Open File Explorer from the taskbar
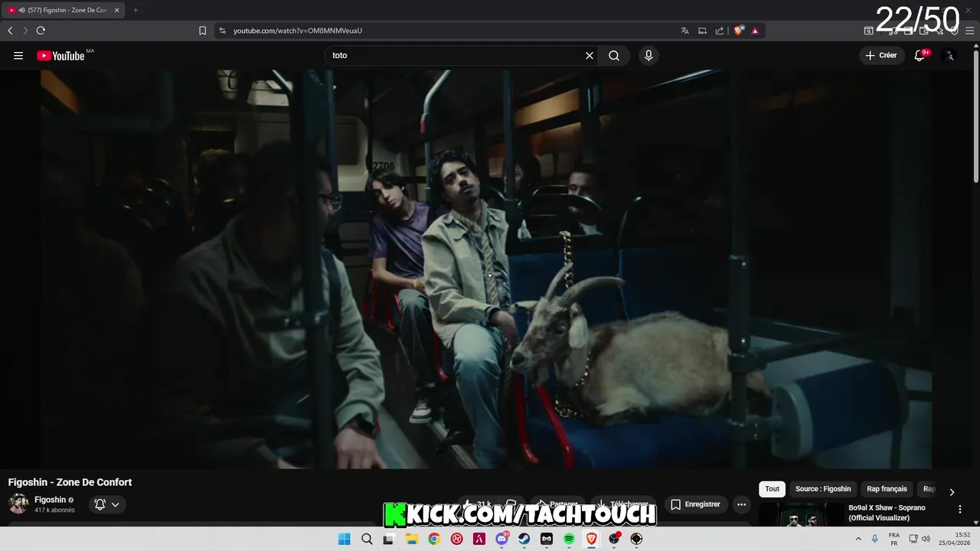 411,539
